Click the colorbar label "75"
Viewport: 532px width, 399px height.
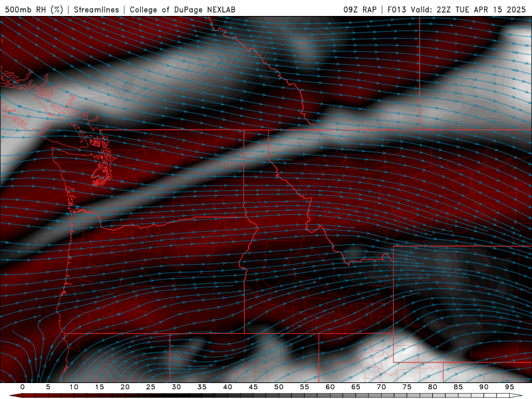pyautogui.click(x=407, y=387)
